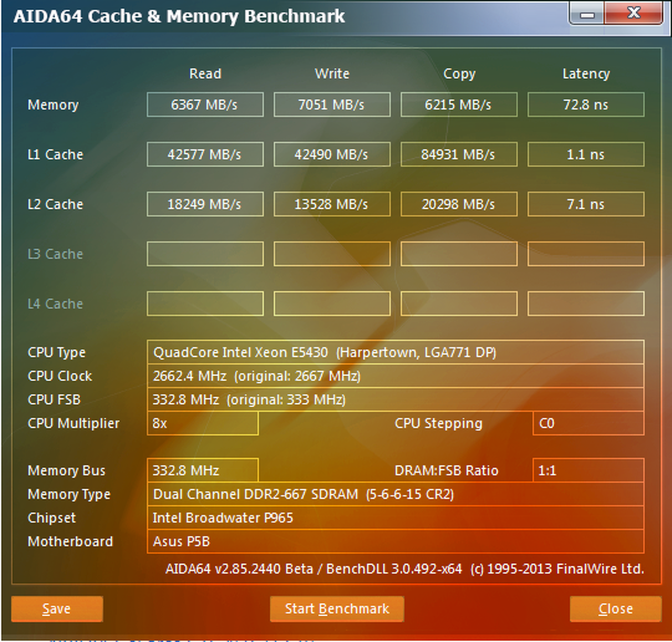Click the greyed L4 Cache row label
Screen dimensions: 672x642
55,304
